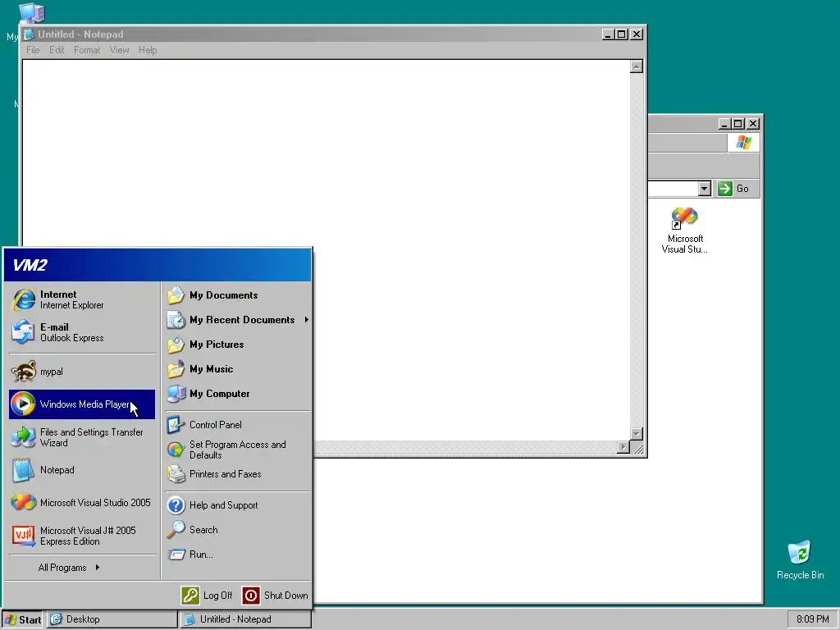Open My Music folder
The image size is (840, 630).
(238, 369)
